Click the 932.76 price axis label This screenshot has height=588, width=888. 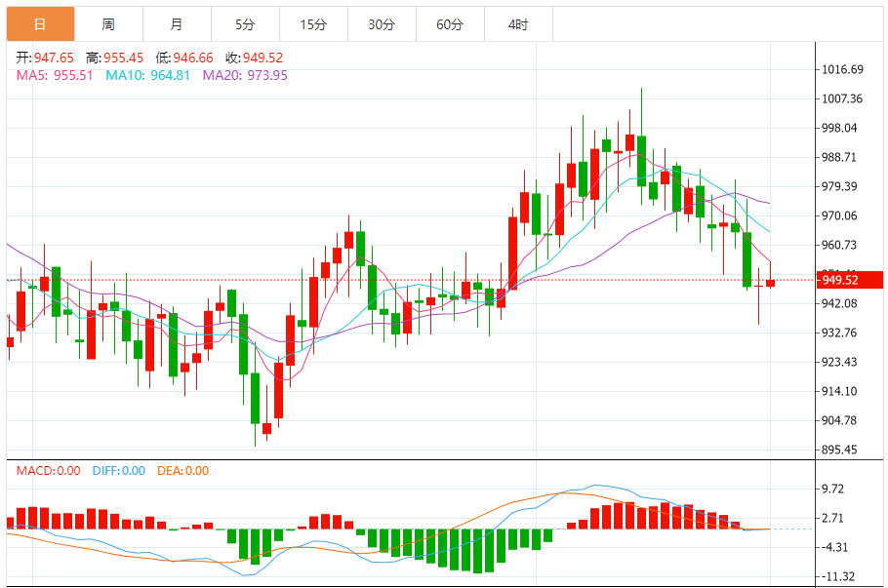[840, 333]
